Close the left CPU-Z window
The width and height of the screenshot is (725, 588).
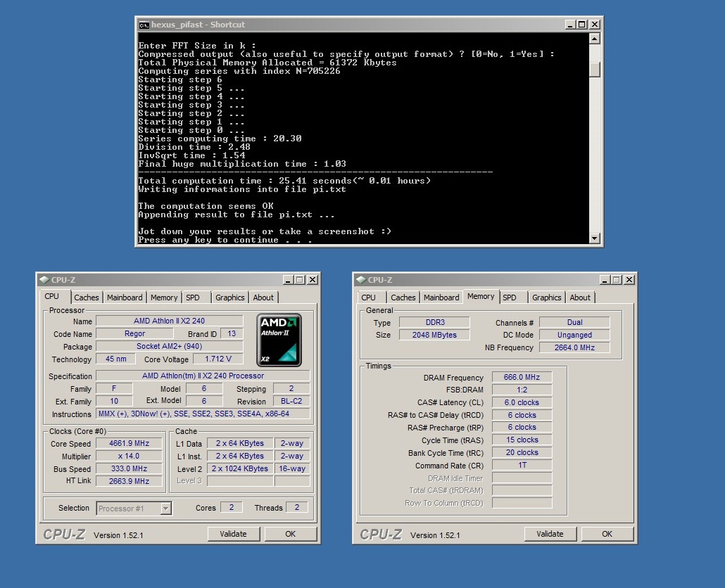click(x=313, y=280)
